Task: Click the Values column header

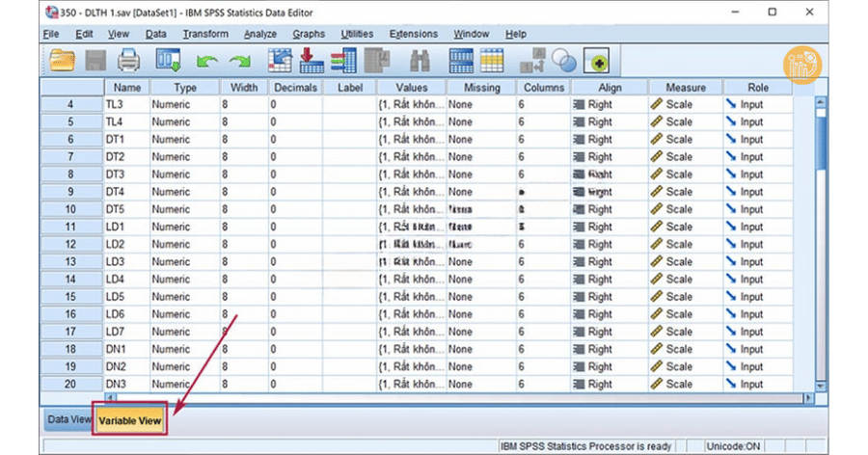Action: 411,88
